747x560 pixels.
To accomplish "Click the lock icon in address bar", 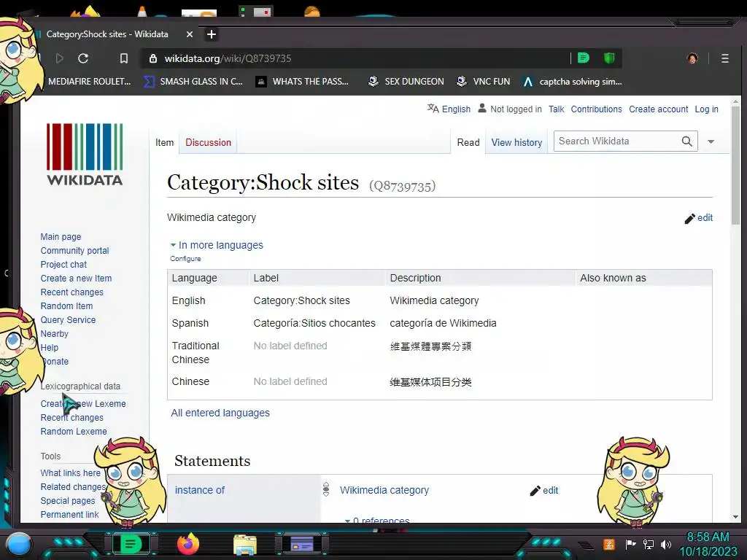I will 153,58.
